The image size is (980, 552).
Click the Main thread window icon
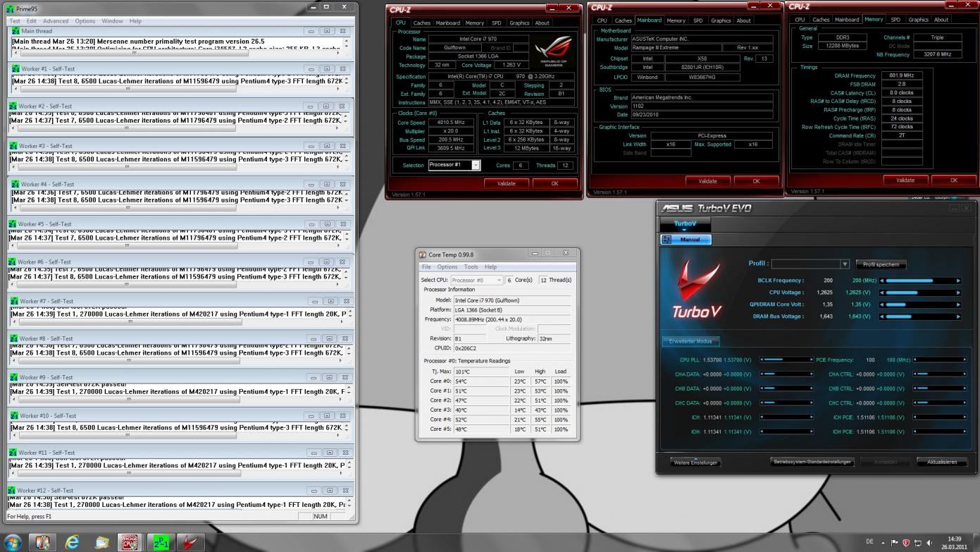[x=16, y=31]
